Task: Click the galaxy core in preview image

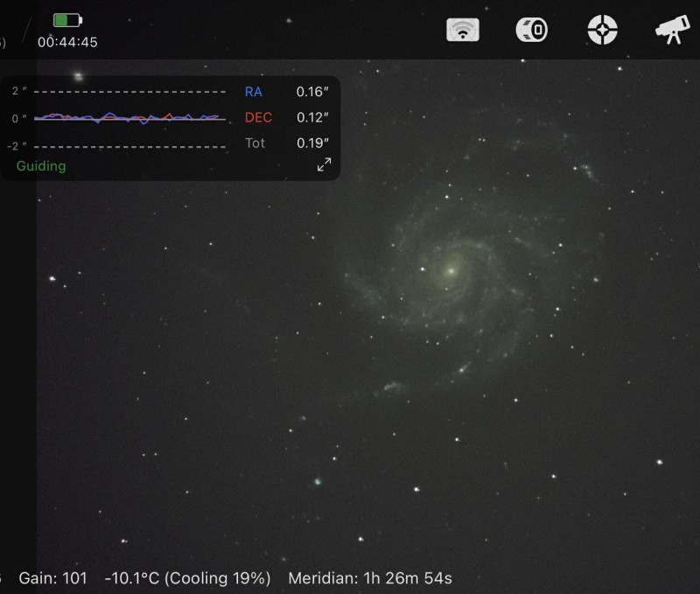Action: click(451, 271)
